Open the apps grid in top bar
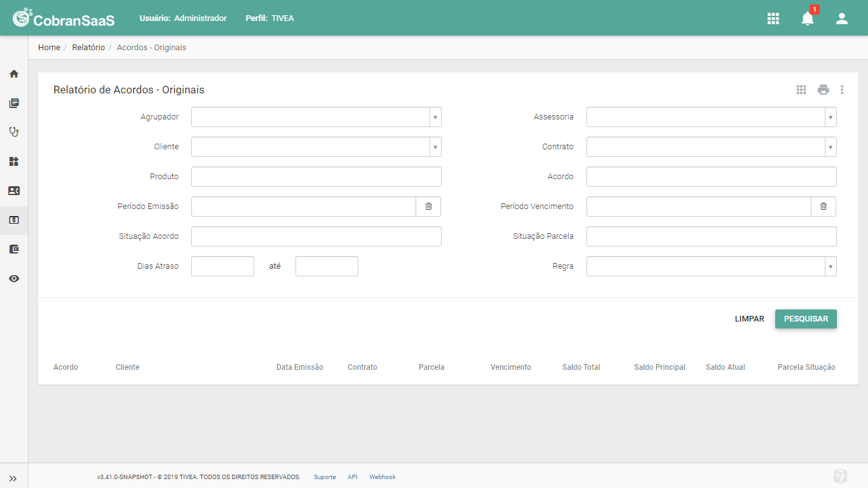This screenshot has width=868, height=488. tap(773, 18)
